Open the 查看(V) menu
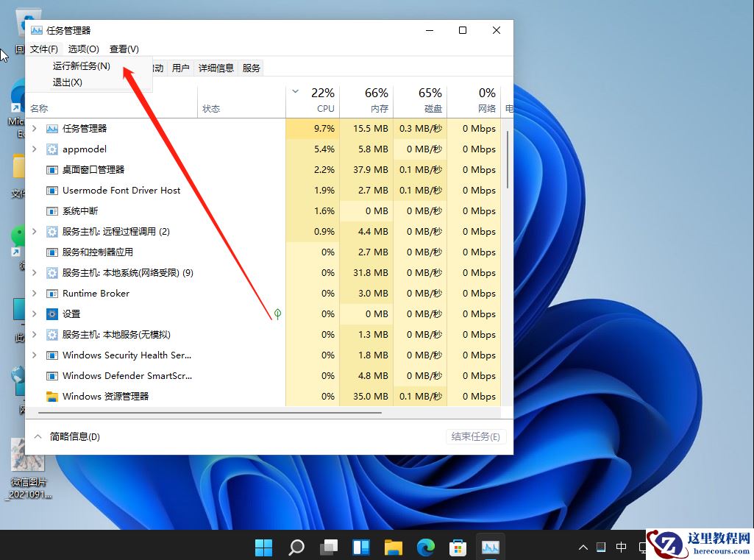Image resolution: width=754 pixels, height=560 pixels. tap(123, 49)
